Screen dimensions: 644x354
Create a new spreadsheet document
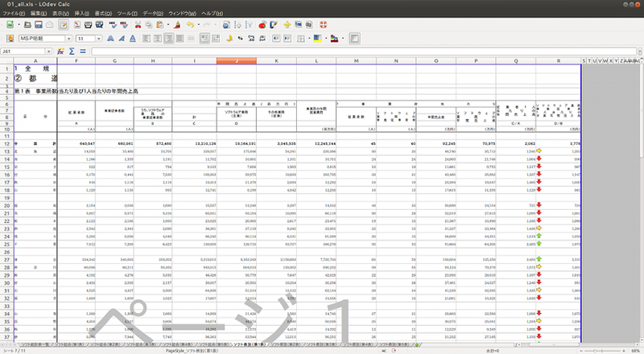10,25
